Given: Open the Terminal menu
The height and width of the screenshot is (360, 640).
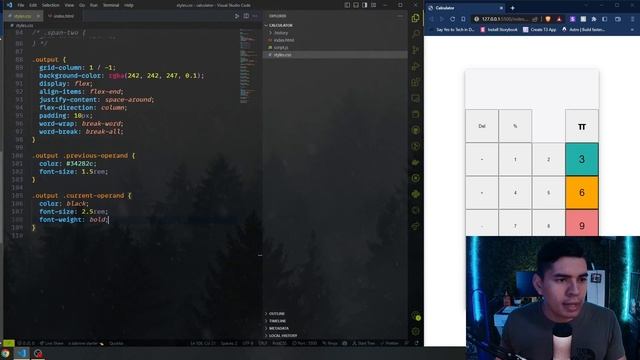Looking at the screenshot, I should coord(111,5).
